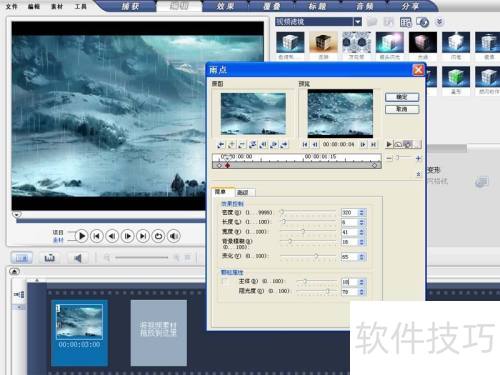Viewport: 500px width, 375px height.
Task: Switch to storyboard view
Action: point(22,258)
